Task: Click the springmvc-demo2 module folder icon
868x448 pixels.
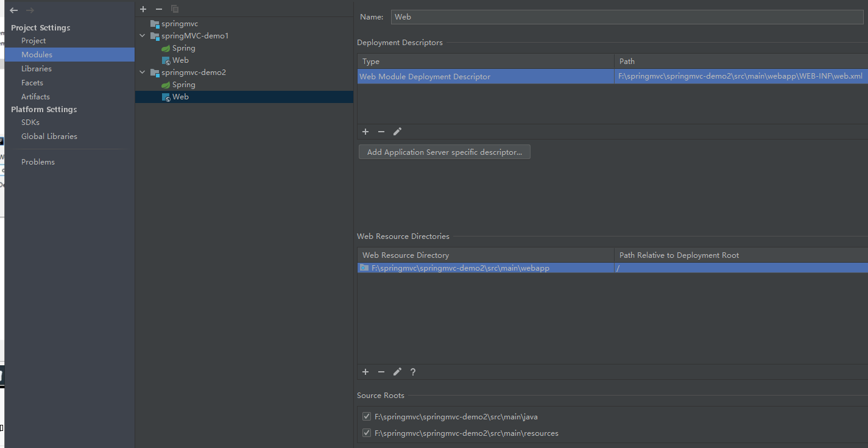Action: [155, 73]
